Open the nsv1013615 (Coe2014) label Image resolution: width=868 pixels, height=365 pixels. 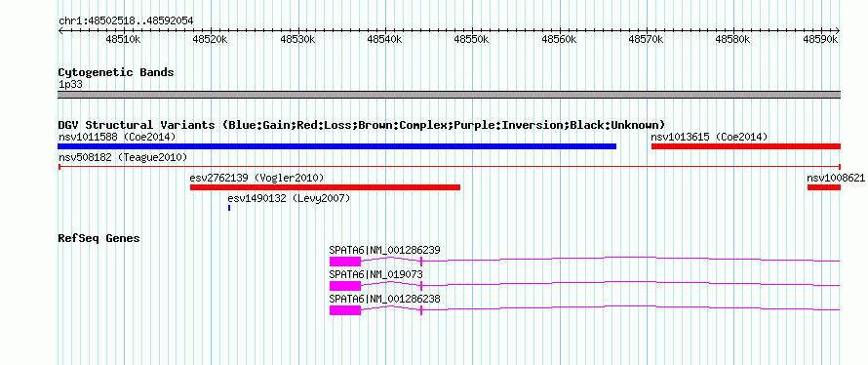point(710,137)
